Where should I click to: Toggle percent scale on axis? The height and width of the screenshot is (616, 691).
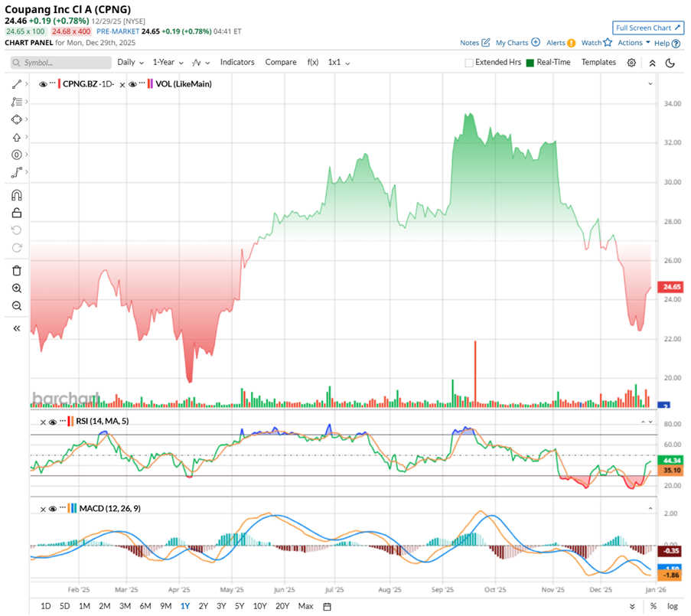tap(654, 606)
